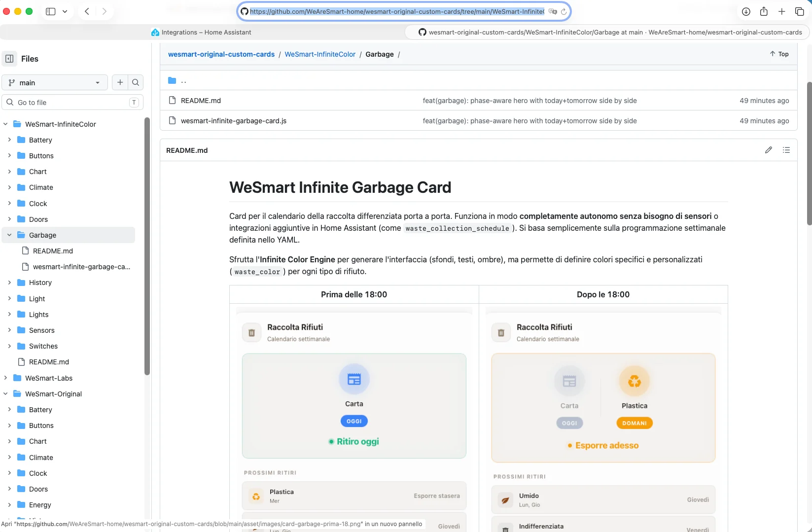Open README.md in the file listing

coord(201,101)
